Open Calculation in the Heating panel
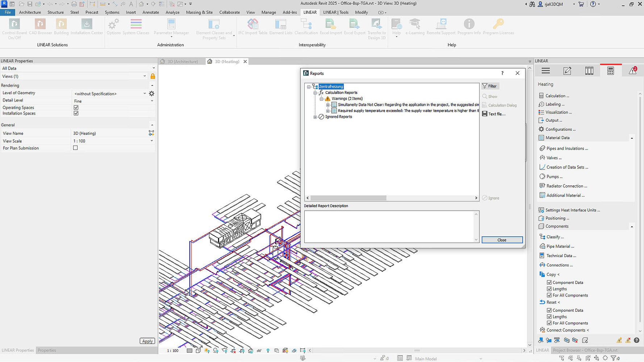The width and height of the screenshot is (644, 362). tap(557, 96)
